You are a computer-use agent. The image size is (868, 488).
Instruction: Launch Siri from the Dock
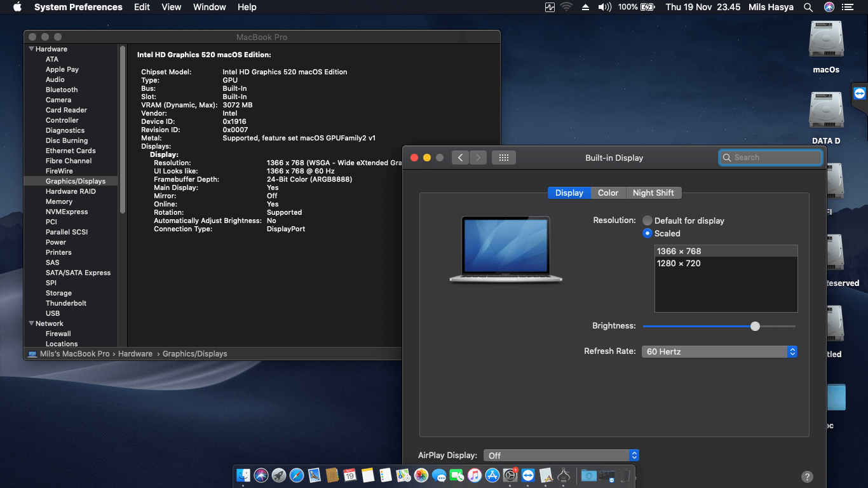[x=261, y=475]
